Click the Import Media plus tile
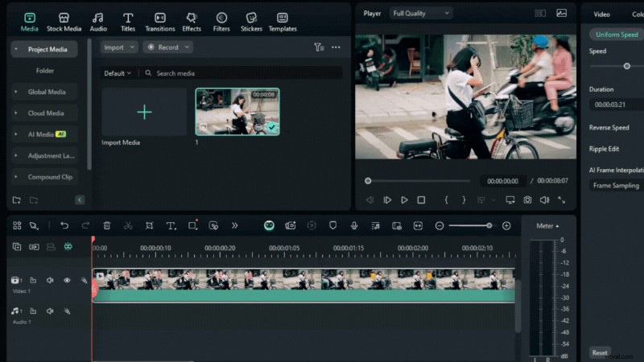Image resolution: width=644 pixels, height=362 pixels. coord(144,112)
